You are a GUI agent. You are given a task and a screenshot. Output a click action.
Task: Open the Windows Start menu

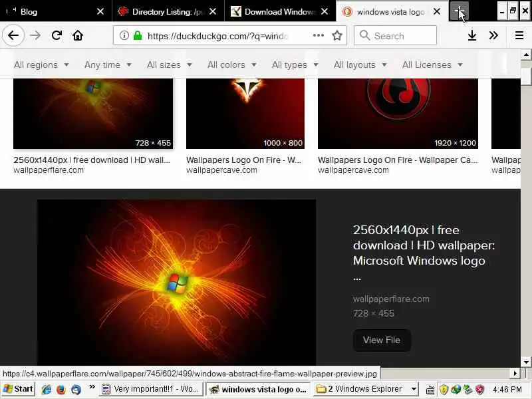click(x=18, y=389)
